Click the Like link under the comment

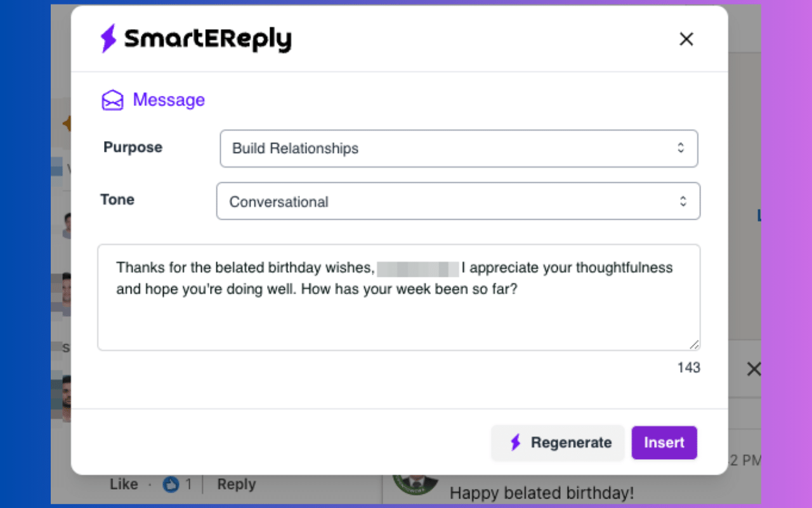click(124, 485)
